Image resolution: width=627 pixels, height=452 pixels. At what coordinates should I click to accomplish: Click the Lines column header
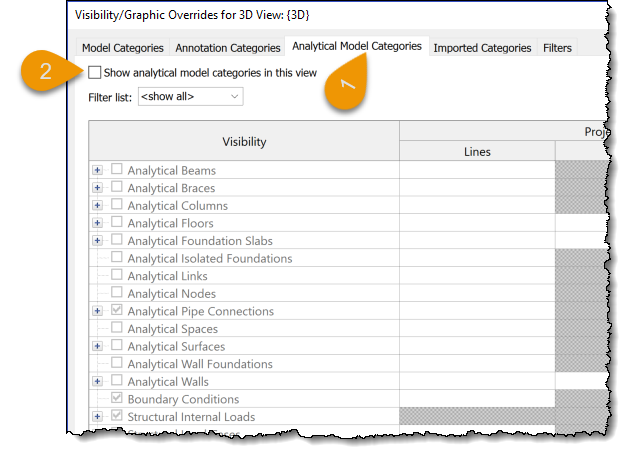[477, 151]
